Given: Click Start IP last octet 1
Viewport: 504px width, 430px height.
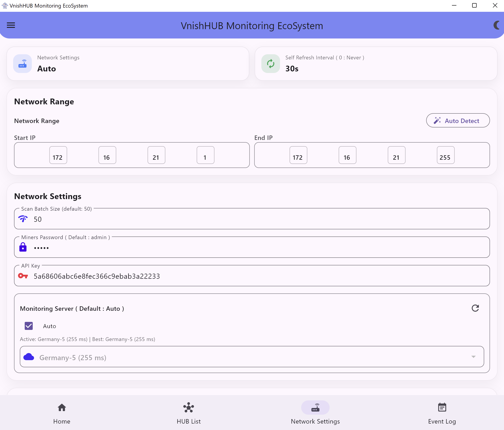Looking at the screenshot, I should click(x=206, y=155).
